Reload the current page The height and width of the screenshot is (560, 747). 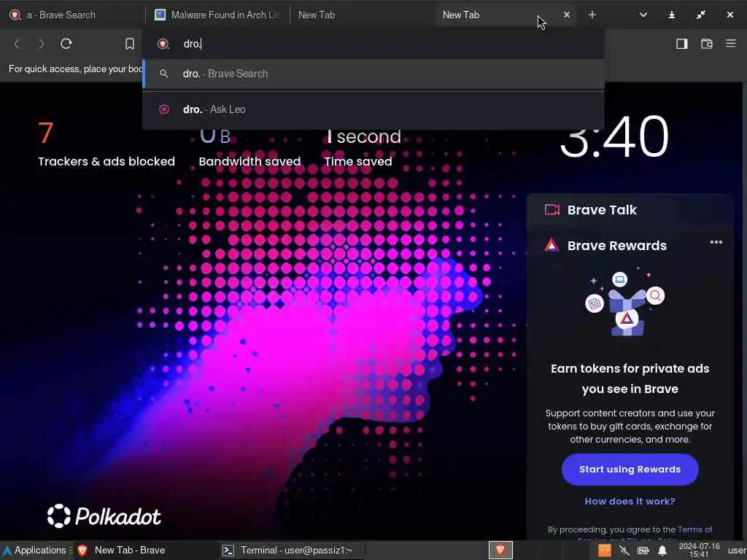tap(66, 44)
